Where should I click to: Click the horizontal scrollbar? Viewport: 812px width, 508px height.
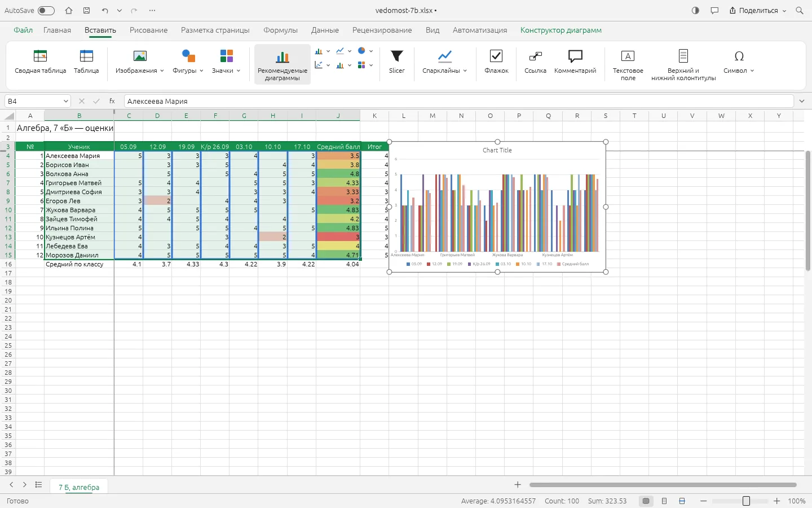663,485
